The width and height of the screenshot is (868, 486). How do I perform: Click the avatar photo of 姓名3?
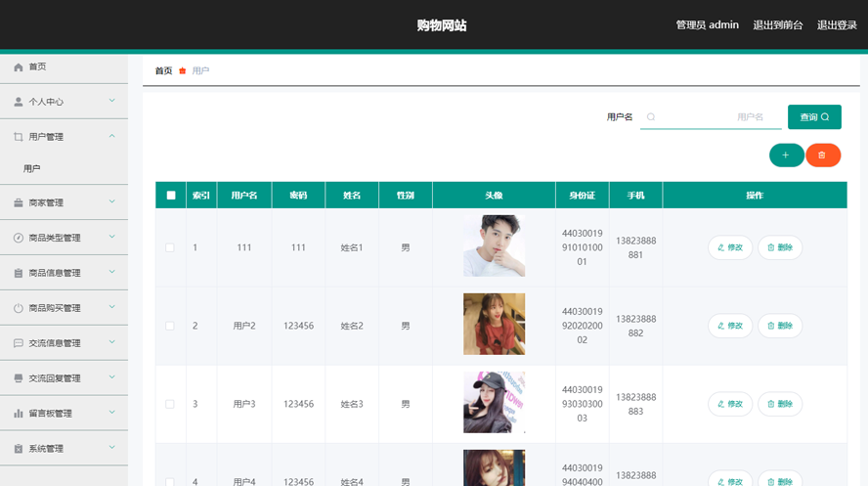pyautogui.click(x=494, y=403)
